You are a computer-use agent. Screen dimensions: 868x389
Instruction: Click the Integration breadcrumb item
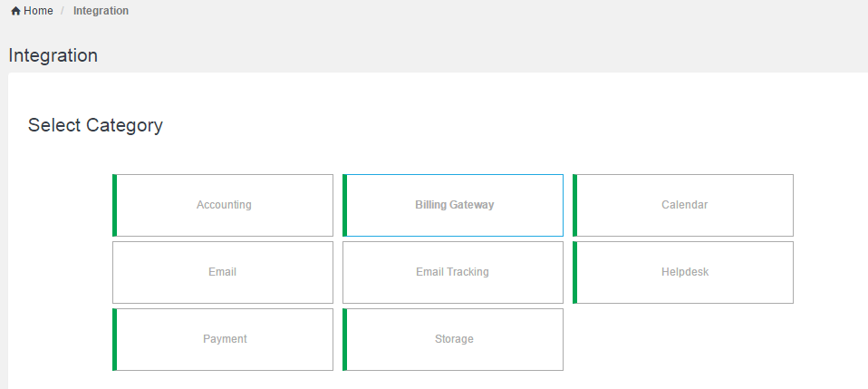point(101,11)
